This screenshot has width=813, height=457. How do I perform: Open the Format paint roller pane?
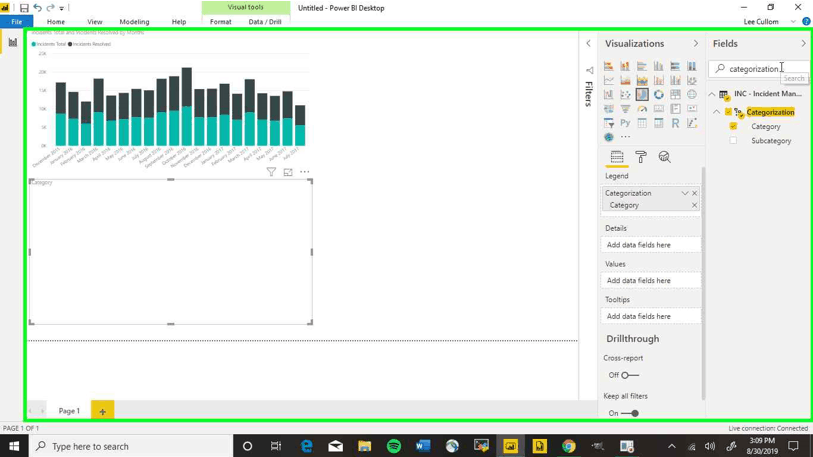(x=641, y=157)
